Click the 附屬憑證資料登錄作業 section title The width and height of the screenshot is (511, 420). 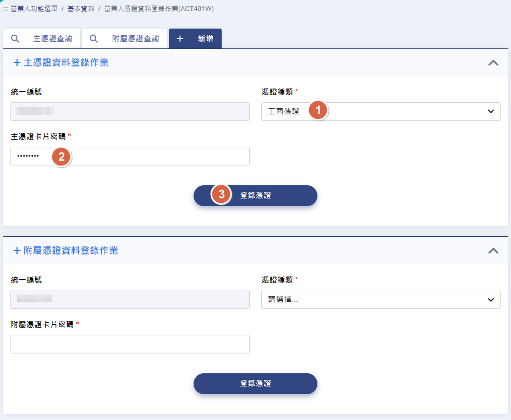(71, 251)
